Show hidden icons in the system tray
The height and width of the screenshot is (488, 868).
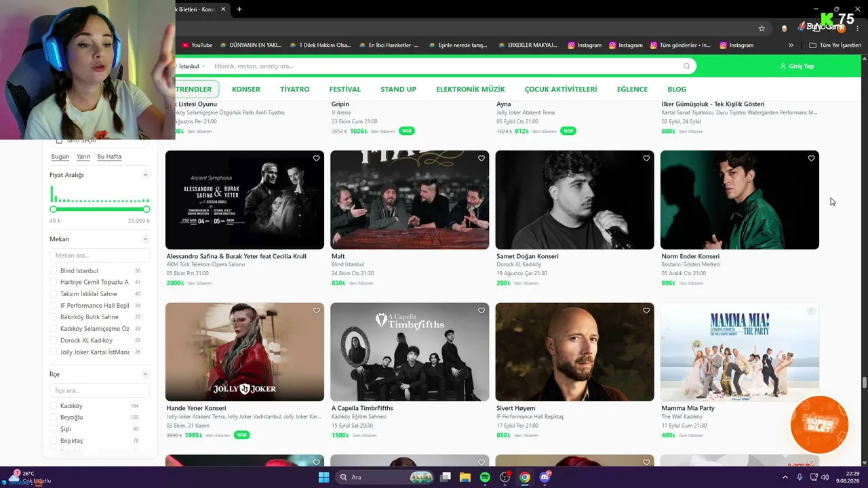(x=785, y=477)
